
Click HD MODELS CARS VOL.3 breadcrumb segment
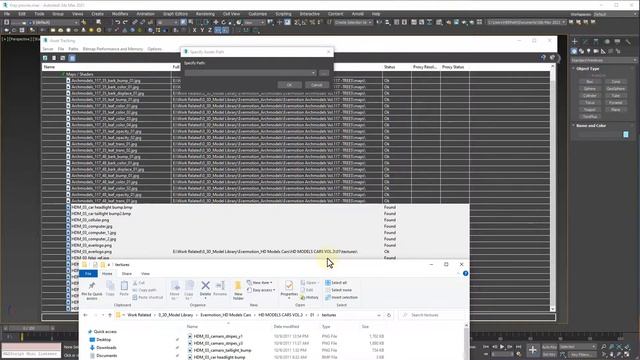click(280, 315)
